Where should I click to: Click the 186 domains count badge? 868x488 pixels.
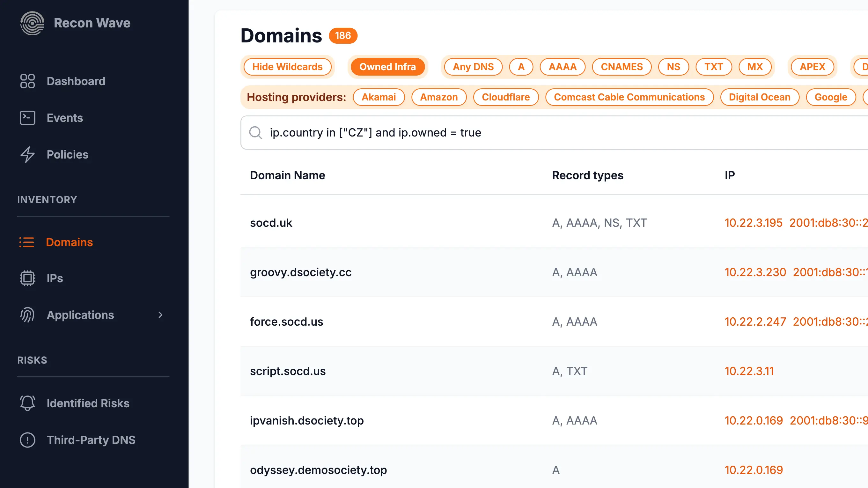tap(343, 35)
